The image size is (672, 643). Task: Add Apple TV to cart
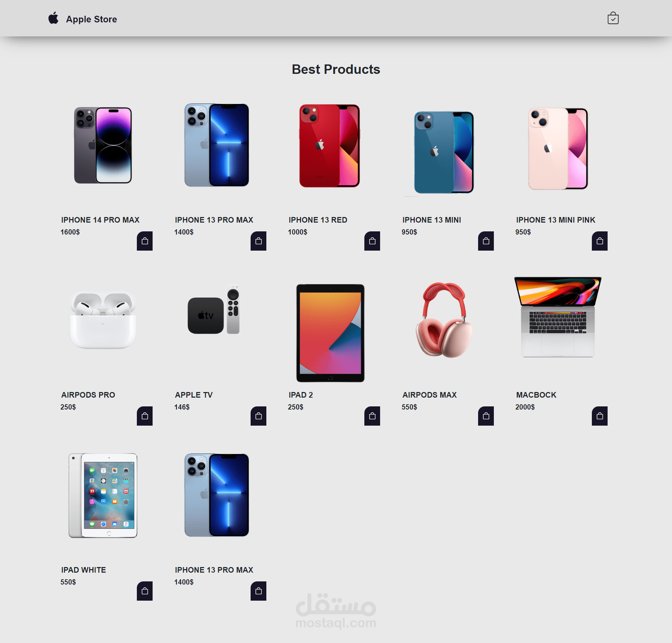pyautogui.click(x=258, y=416)
